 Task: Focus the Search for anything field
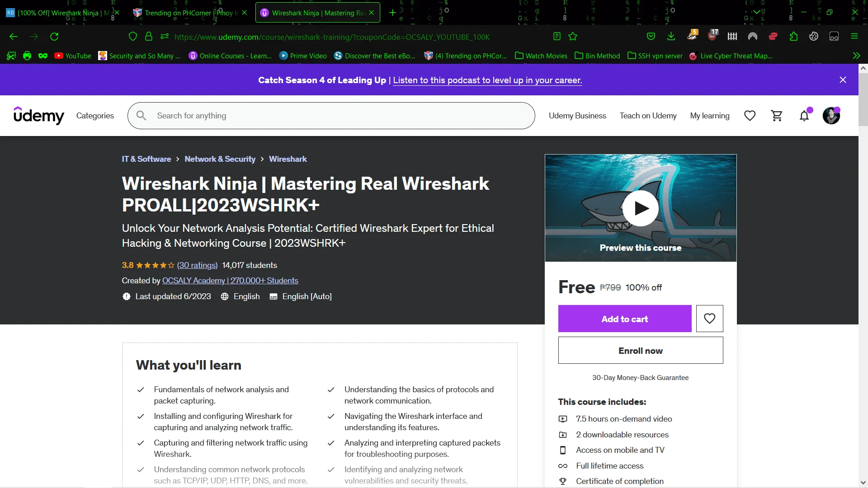click(x=331, y=116)
